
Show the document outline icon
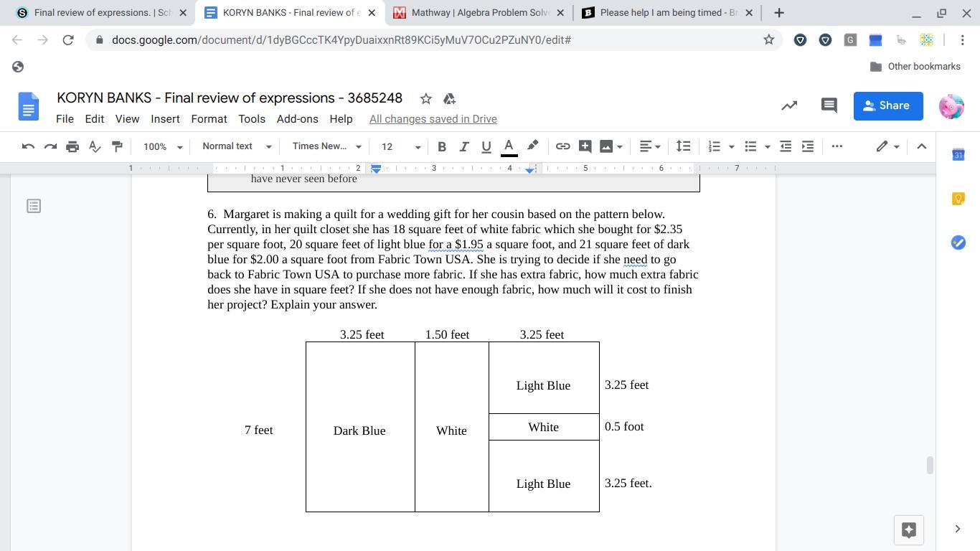(34, 206)
